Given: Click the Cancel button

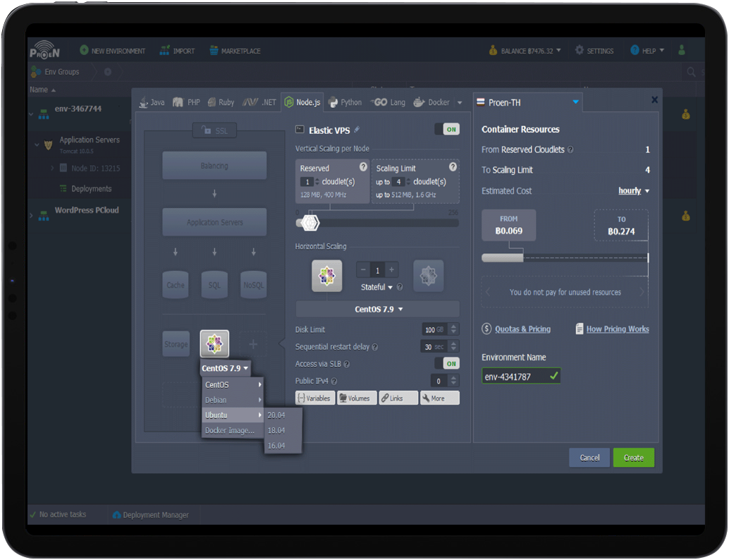Looking at the screenshot, I should [589, 458].
